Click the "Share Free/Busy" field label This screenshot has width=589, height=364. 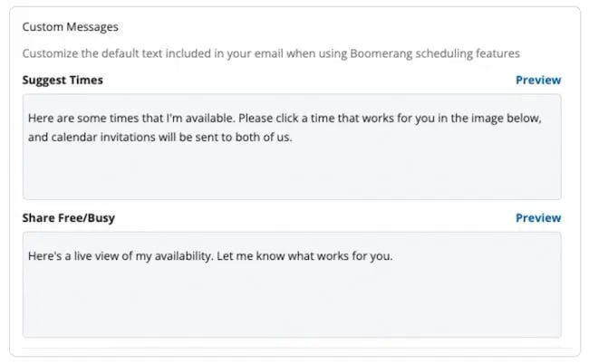pos(68,217)
